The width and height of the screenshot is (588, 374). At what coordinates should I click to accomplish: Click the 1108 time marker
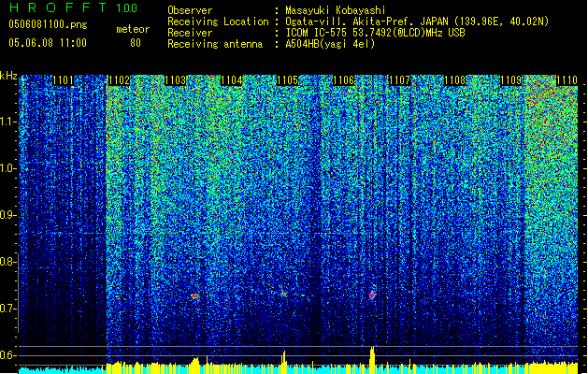[x=455, y=80]
